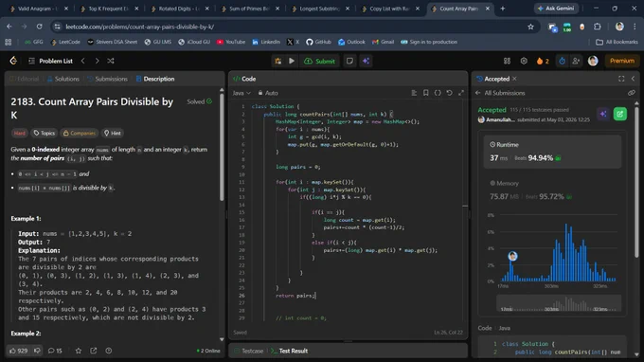Open the LeetCode profile avatar
This screenshot has height=362, width=644.
tap(593, 61)
